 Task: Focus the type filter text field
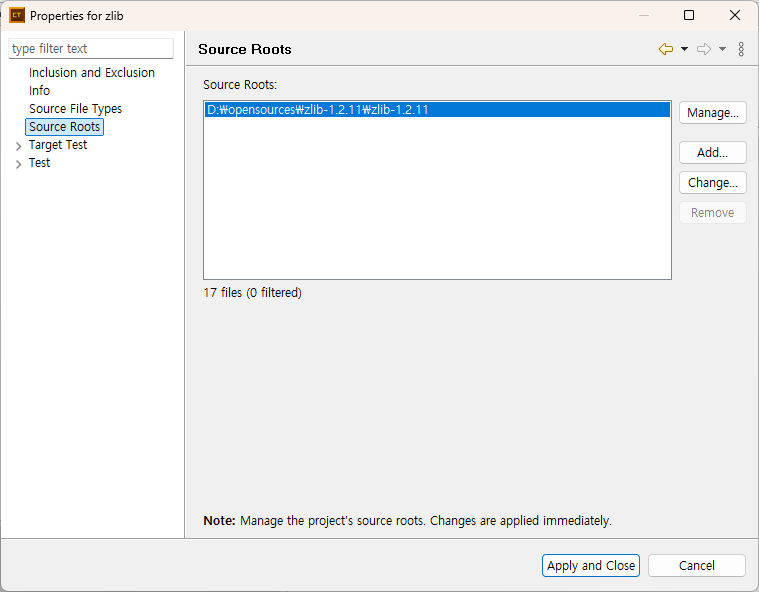pos(91,48)
